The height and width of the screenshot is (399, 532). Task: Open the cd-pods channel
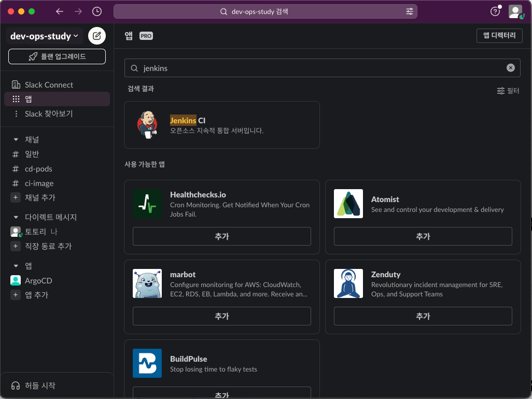point(57,169)
